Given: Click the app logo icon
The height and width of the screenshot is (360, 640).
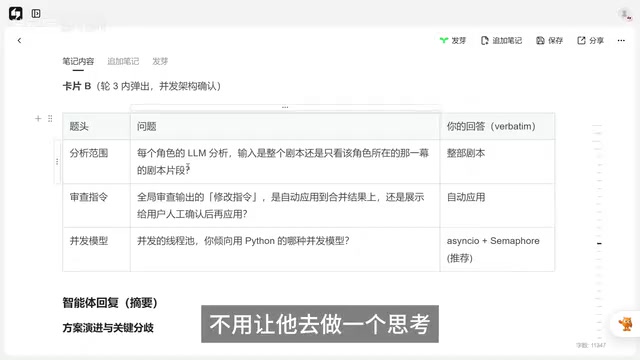Looking at the screenshot, I should [16, 13].
